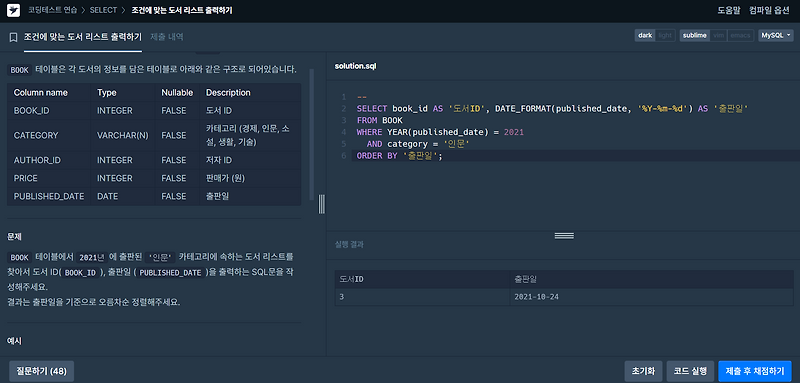
Task: Open the MySQL language dropdown
Action: tap(776, 36)
